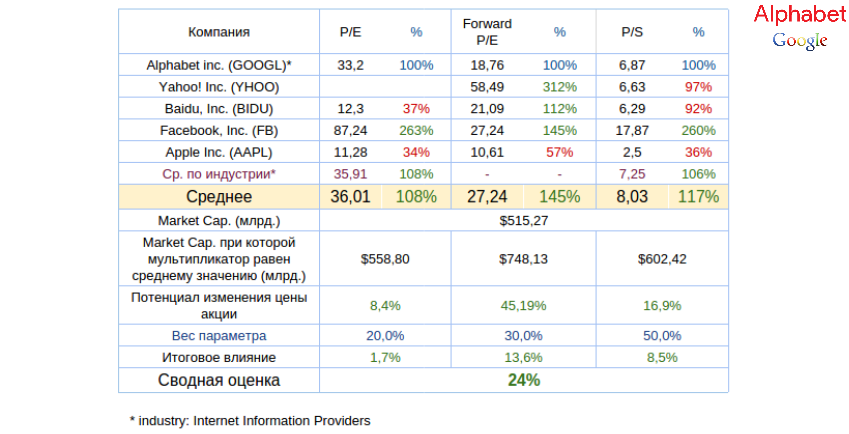Click the 'Среднее' row label

pyautogui.click(x=219, y=196)
